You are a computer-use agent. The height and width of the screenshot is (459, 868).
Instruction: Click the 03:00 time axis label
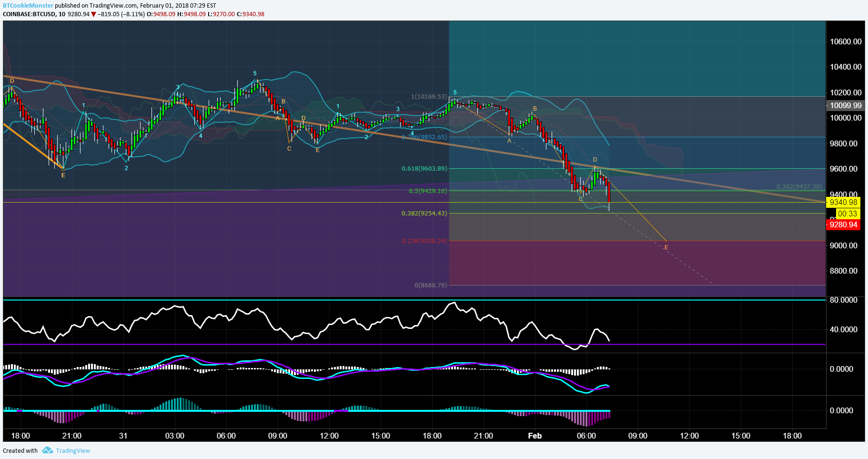[175, 436]
